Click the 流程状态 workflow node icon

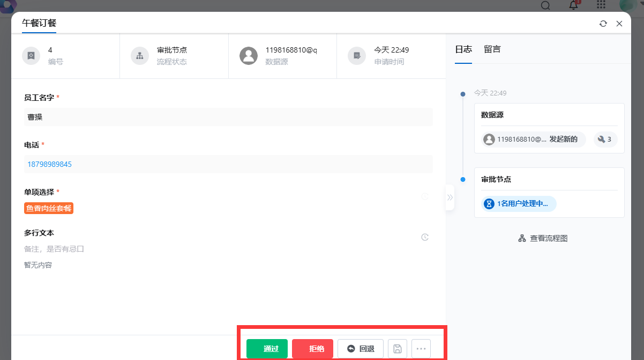pos(139,55)
